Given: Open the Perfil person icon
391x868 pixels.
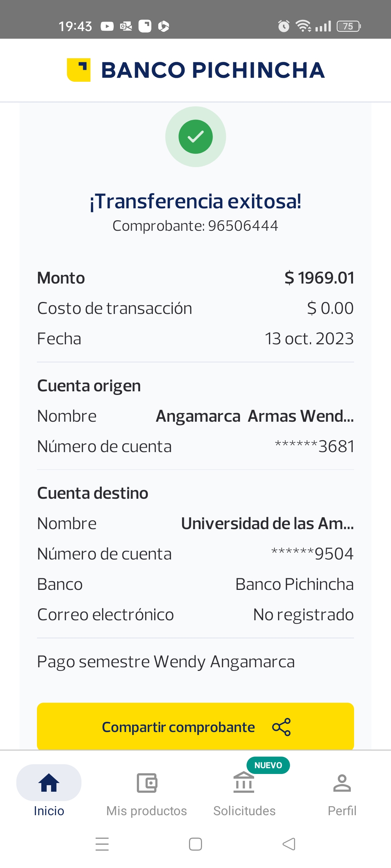Looking at the screenshot, I should 342,783.
